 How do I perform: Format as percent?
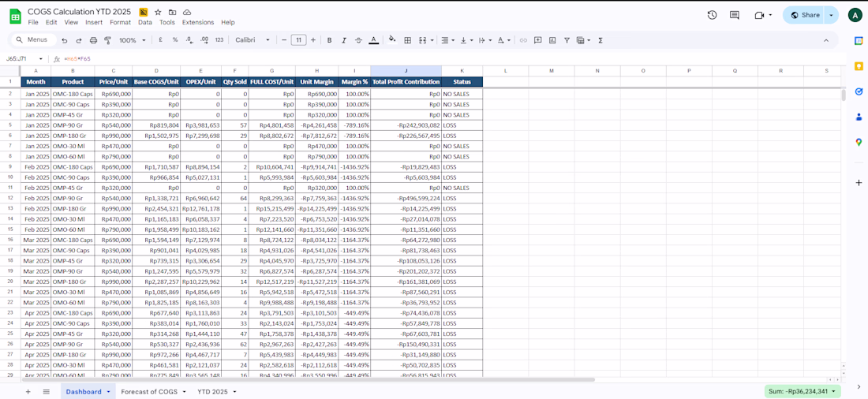click(x=175, y=40)
